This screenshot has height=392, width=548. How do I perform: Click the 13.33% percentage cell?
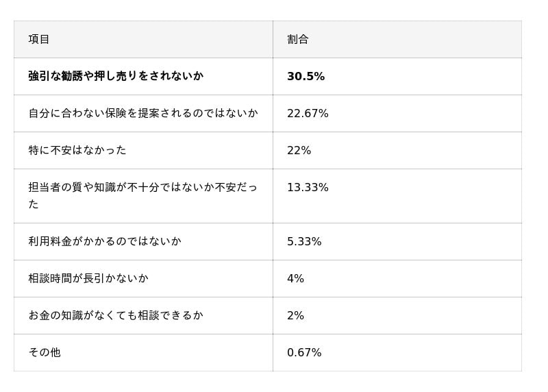point(308,187)
